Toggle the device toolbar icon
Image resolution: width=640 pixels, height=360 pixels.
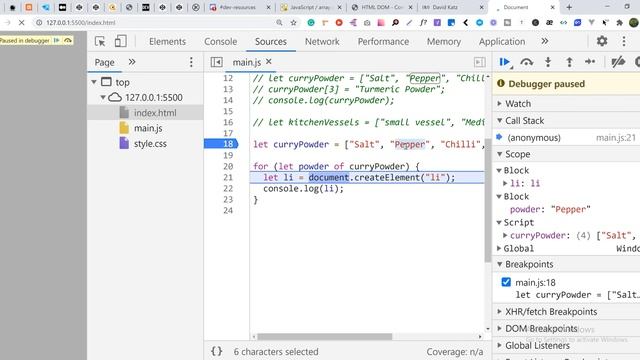pyautogui.click(x=120, y=41)
